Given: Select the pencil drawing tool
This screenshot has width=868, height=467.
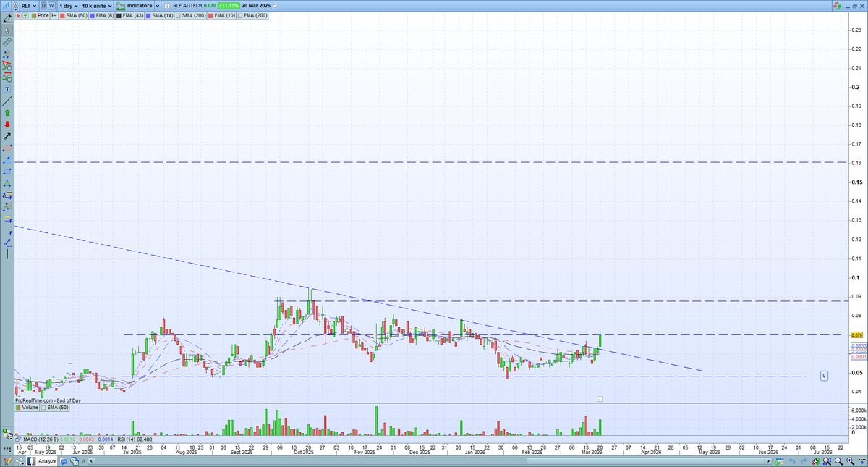Looking at the screenshot, I should (x=7, y=20).
